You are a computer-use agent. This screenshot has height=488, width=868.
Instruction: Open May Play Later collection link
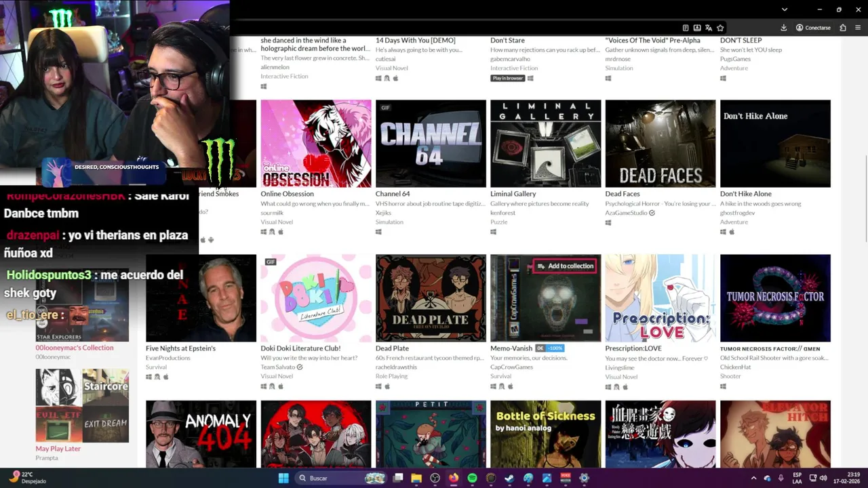[x=58, y=449]
